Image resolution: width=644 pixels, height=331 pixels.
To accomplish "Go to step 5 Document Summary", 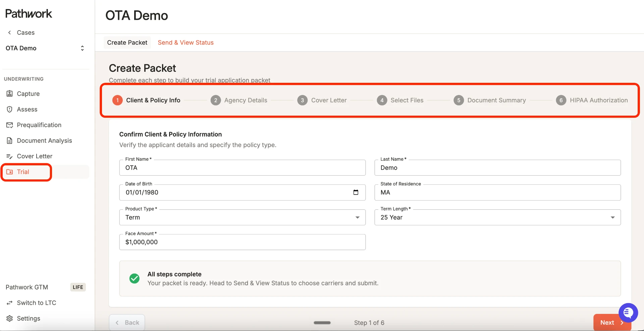I will coord(490,100).
